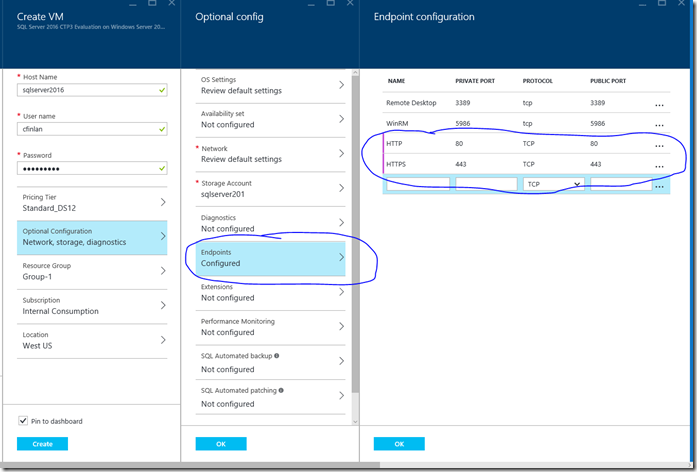Screen dimensions: 697x472
Task: Click OK in the Optional config panel
Action: pyautogui.click(x=220, y=443)
